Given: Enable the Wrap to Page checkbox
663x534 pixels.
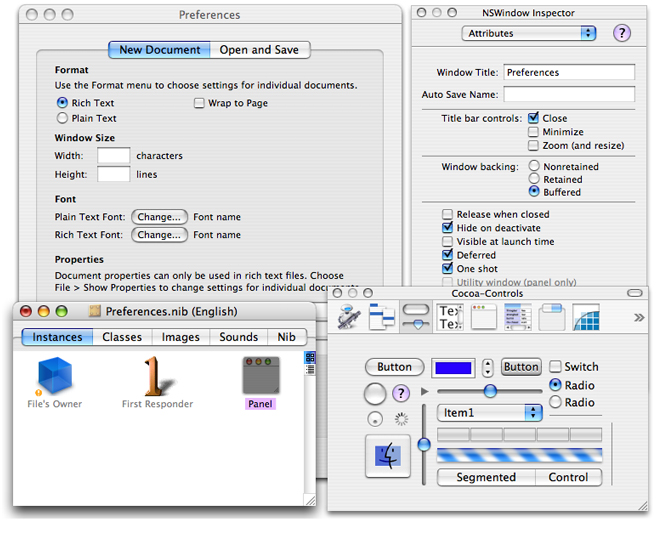Looking at the screenshot, I should pyautogui.click(x=199, y=103).
